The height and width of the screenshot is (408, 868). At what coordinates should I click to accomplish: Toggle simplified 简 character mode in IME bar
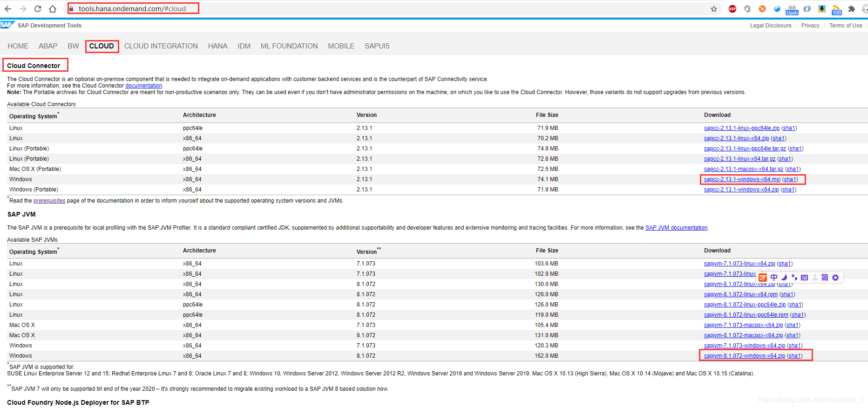[825, 278]
